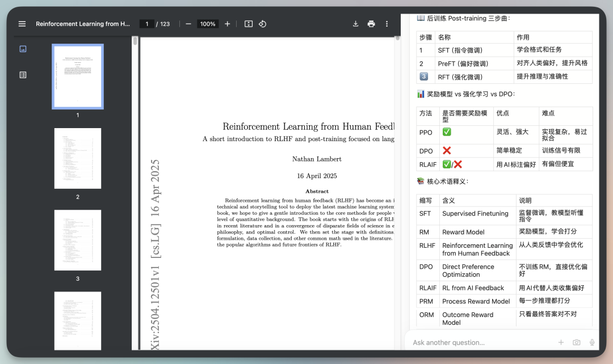Open the page 3 thumbnail
Image resolution: width=613 pixels, height=364 pixels.
(78, 240)
